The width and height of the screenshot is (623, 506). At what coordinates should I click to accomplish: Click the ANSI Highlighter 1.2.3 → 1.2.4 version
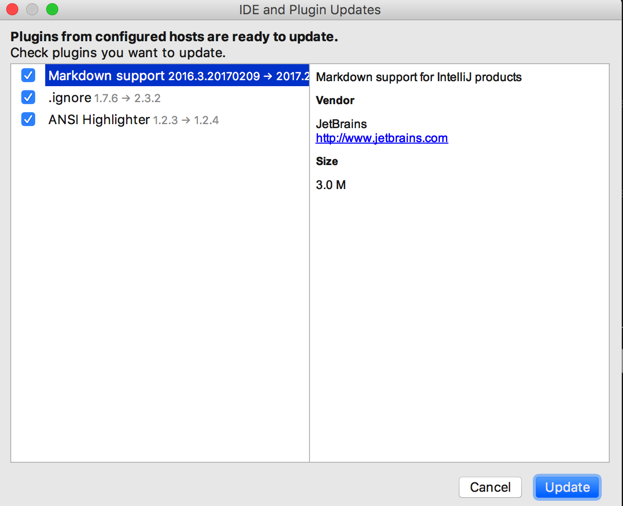[x=186, y=121]
